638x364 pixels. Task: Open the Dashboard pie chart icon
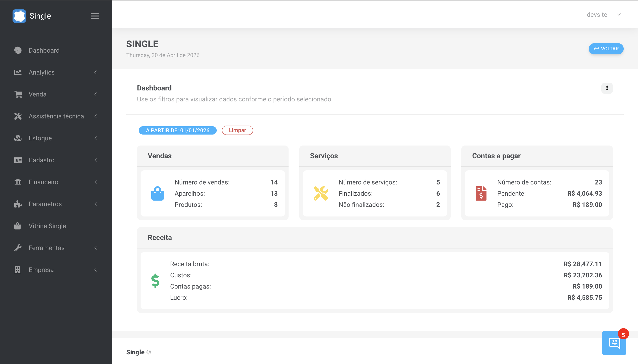coord(18,50)
